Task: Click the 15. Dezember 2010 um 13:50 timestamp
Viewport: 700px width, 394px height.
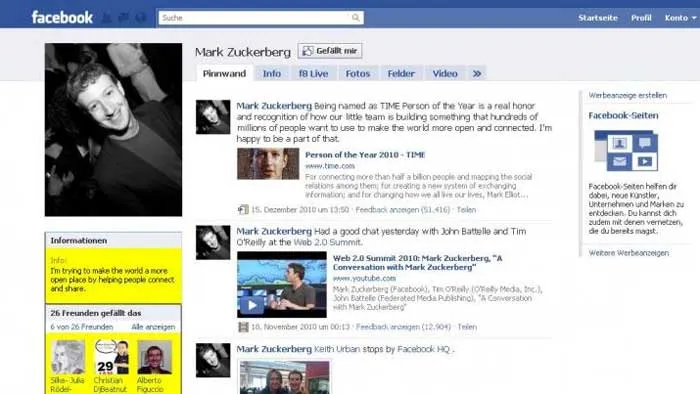Action: click(300, 210)
